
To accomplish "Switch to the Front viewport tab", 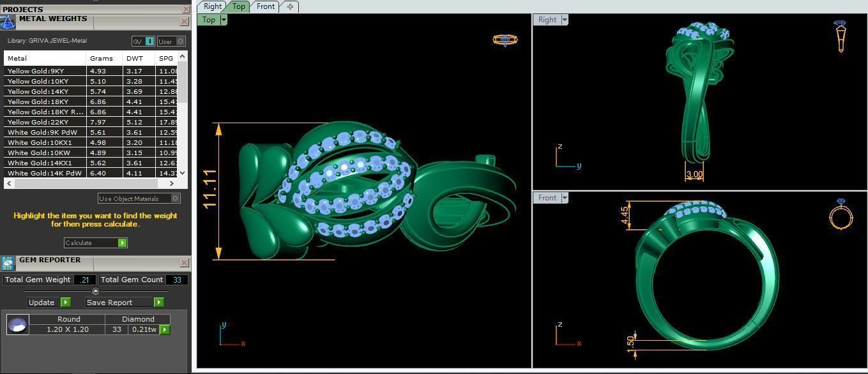I will [265, 6].
